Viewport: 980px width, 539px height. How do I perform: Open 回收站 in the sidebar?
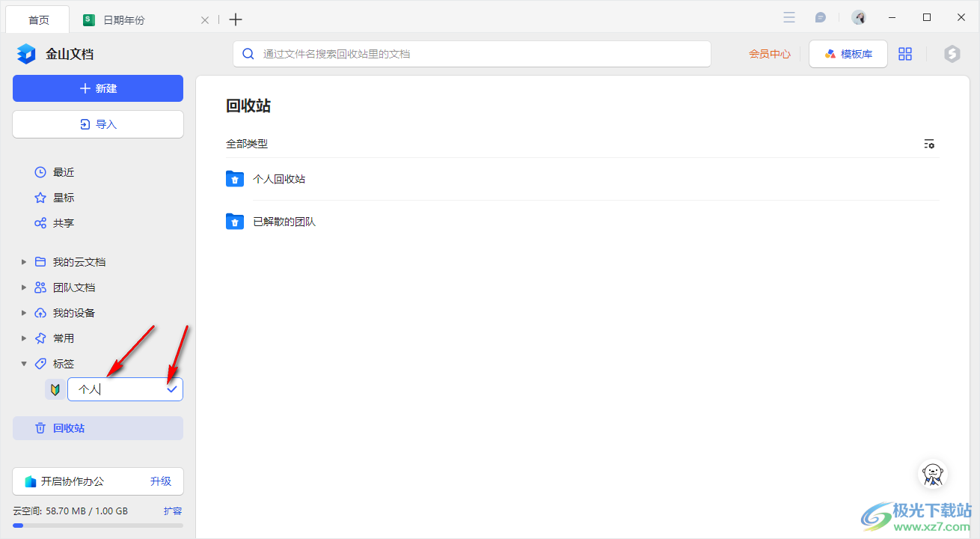click(x=98, y=428)
